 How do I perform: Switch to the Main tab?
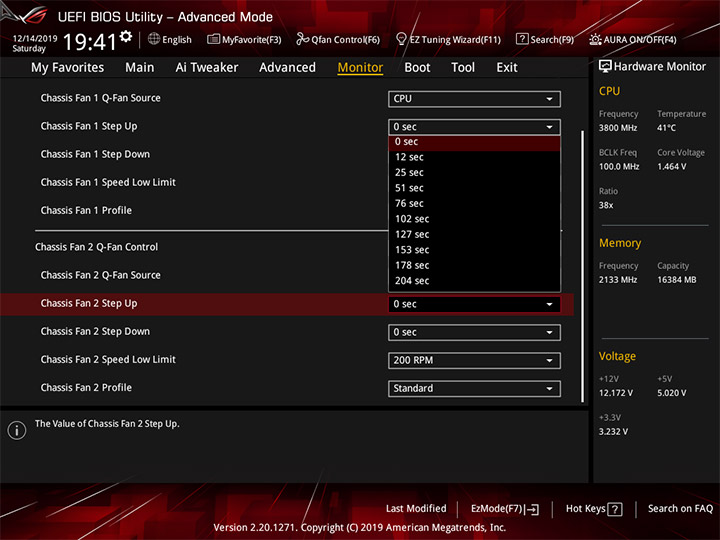pyautogui.click(x=140, y=68)
